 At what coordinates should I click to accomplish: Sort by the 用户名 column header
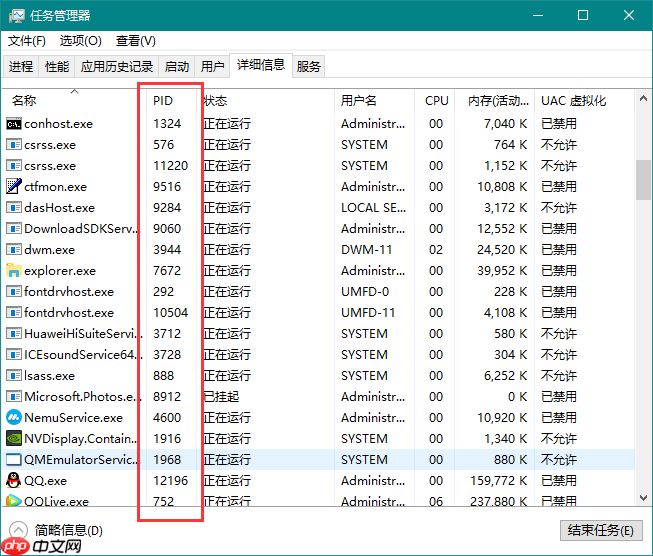[374, 100]
